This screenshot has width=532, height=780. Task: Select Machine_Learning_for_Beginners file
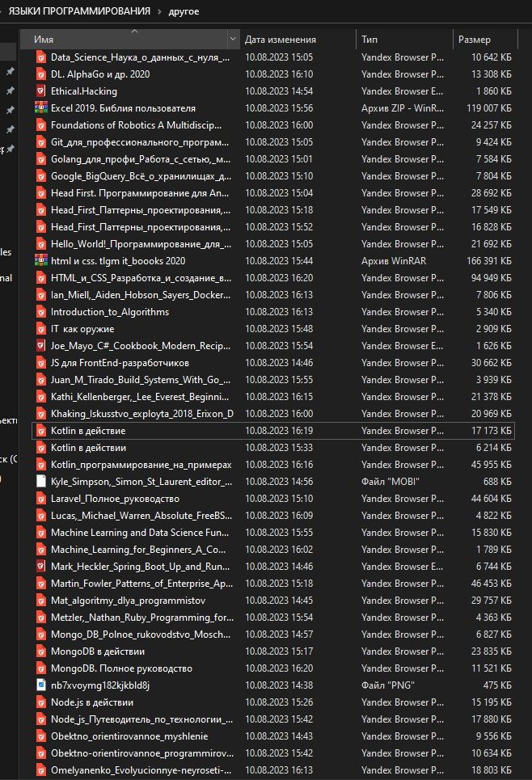coord(138,549)
